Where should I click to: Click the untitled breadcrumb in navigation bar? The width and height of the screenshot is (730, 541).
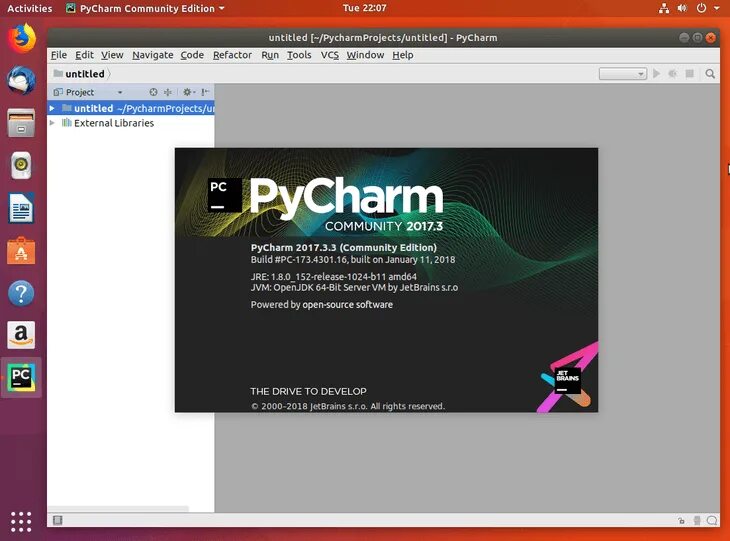click(x=79, y=74)
